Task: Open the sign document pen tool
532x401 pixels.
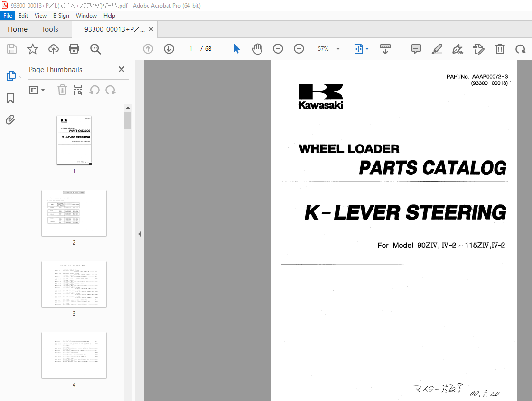Action: (x=457, y=49)
